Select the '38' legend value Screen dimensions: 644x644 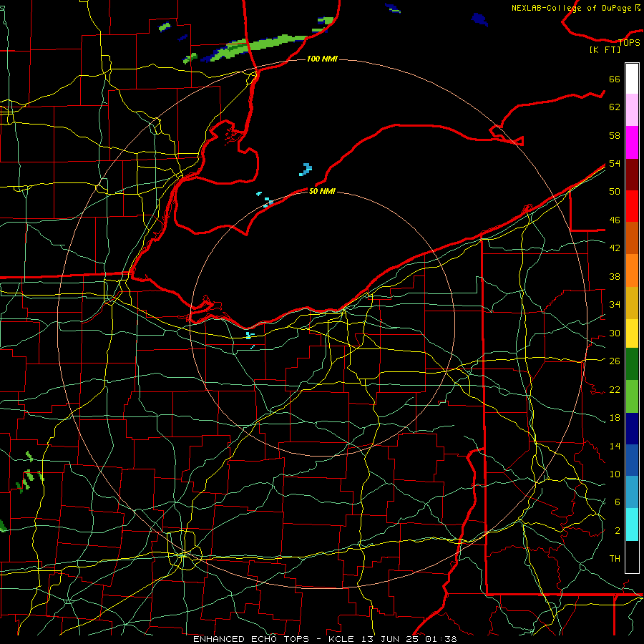point(615,276)
